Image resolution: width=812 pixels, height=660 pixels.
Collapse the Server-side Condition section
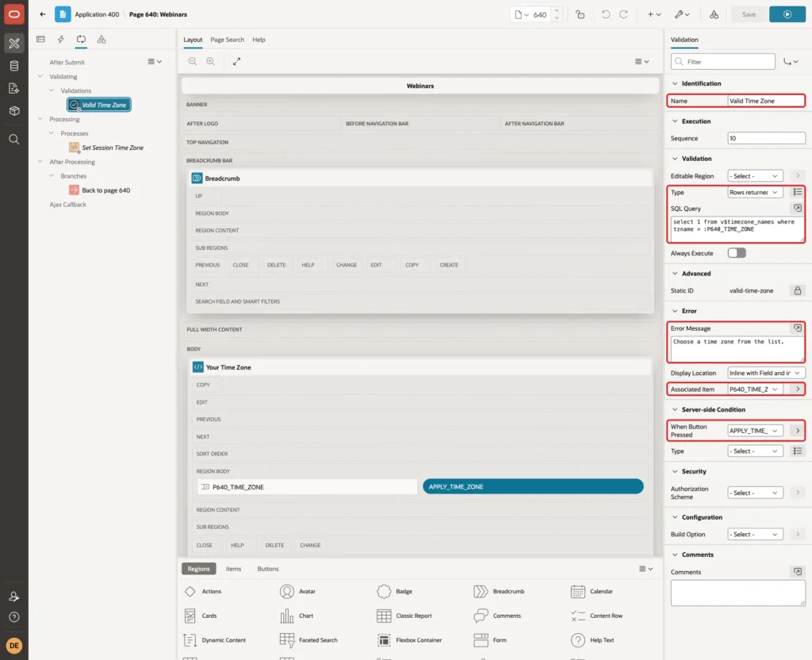[x=675, y=409]
